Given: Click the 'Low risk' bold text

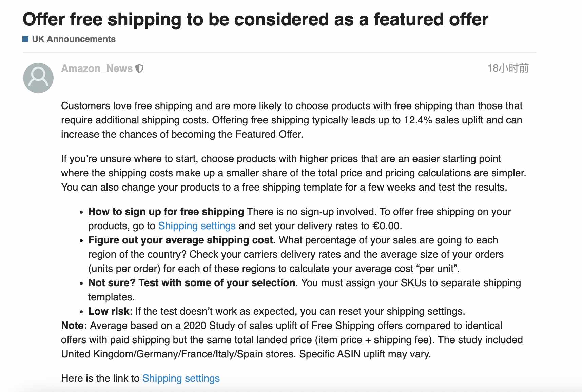Looking at the screenshot, I should point(109,311).
